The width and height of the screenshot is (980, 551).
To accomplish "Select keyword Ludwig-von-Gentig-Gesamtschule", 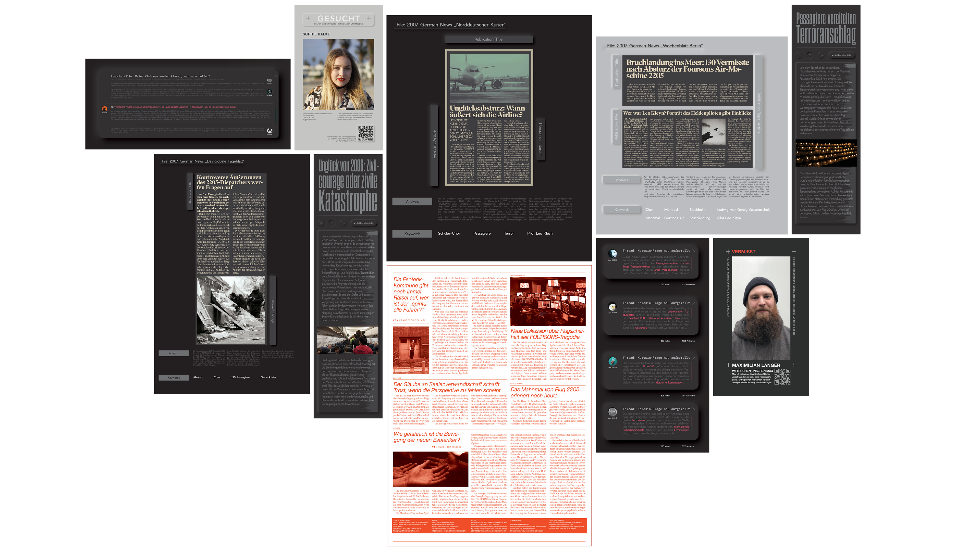I will [743, 210].
